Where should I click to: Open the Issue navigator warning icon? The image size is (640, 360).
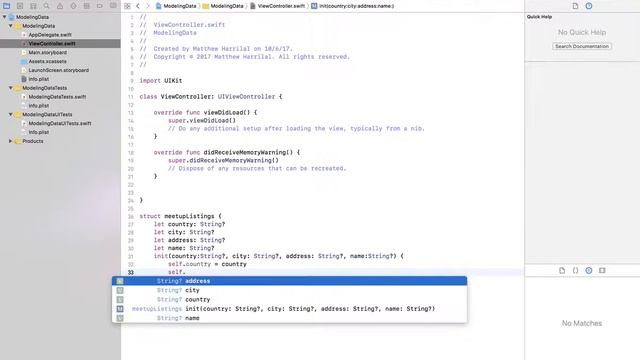60,6
